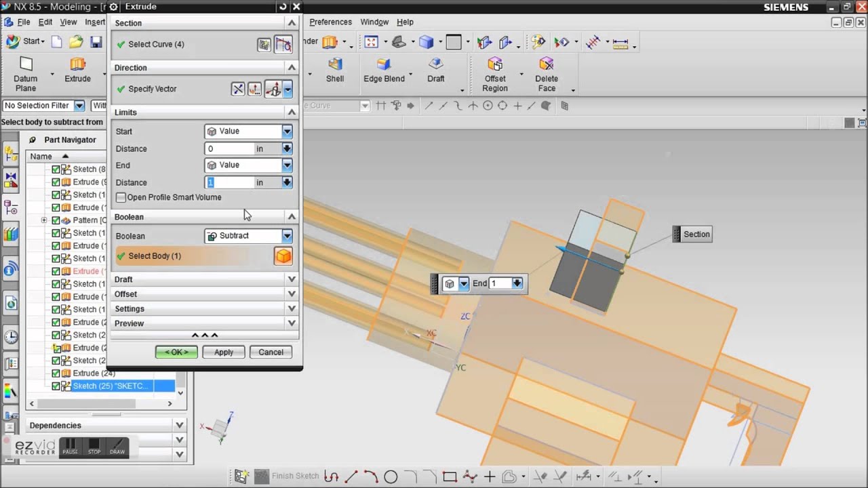This screenshot has height=488, width=868.
Task: Click the Open folder icon
Action: tap(76, 42)
